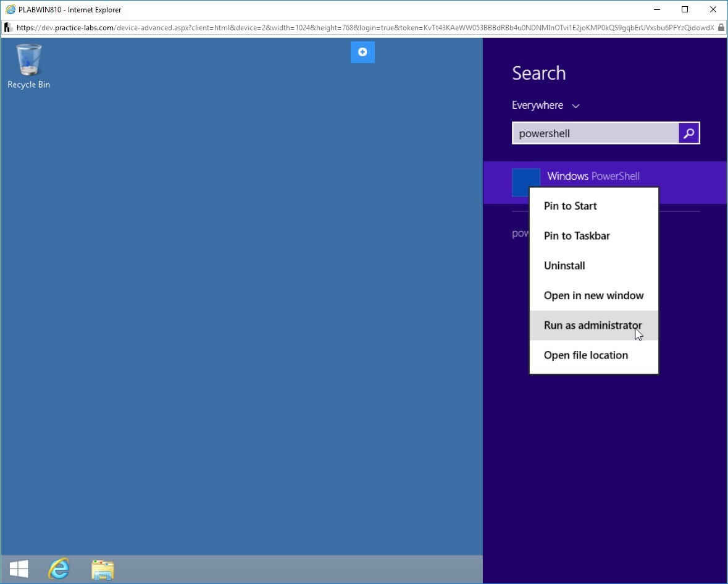
Task: Click the powershell search text box
Action: point(595,133)
